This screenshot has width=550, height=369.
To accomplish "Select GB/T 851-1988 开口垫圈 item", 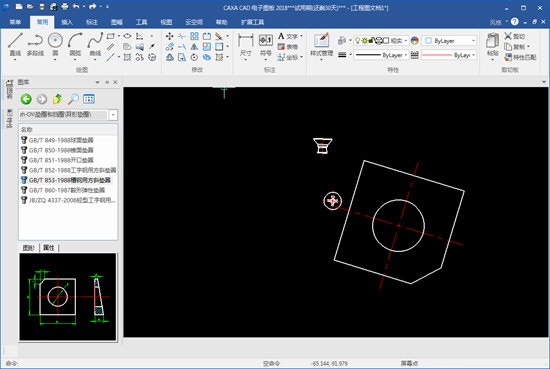I will [58, 160].
